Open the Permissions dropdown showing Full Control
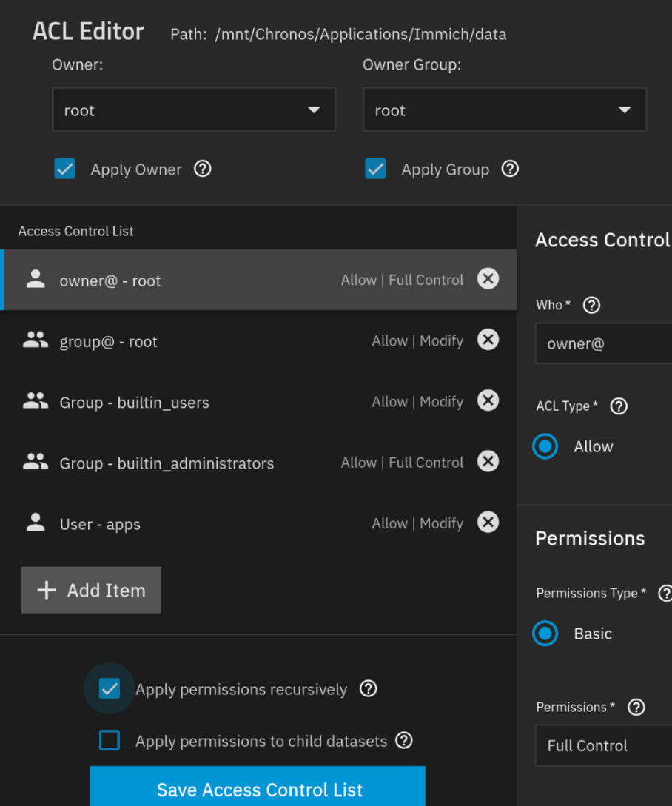 [x=603, y=745]
